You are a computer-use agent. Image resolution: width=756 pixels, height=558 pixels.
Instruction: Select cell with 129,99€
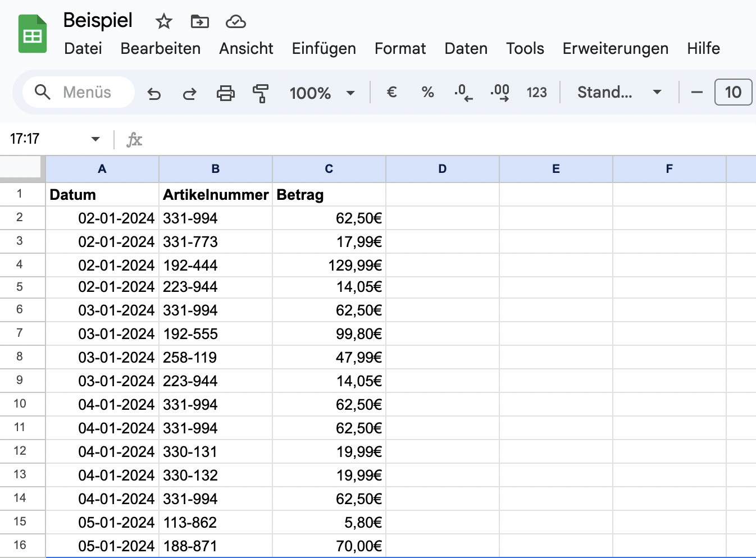click(329, 265)
